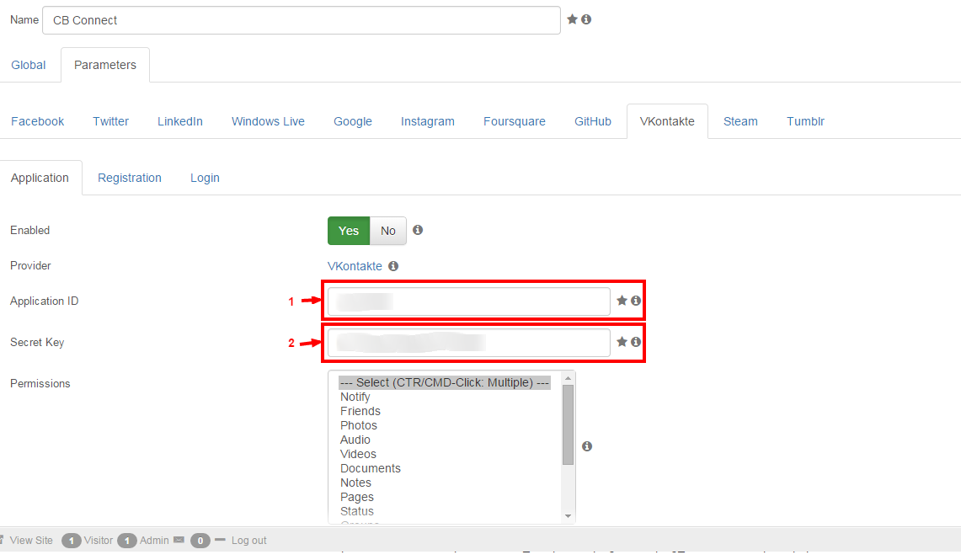Select Status in Permissions list
The image size is (961, 560).
(x=357, y=511)
